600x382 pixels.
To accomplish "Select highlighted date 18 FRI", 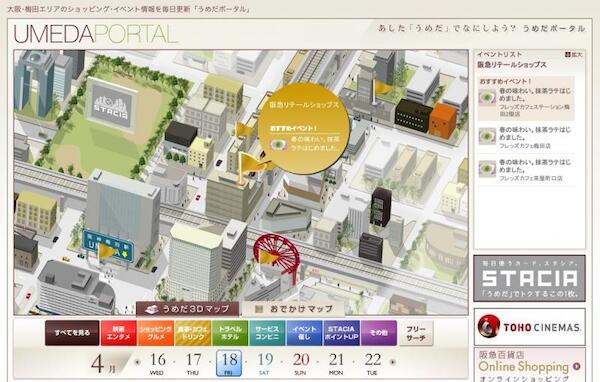I will [229, 363].
